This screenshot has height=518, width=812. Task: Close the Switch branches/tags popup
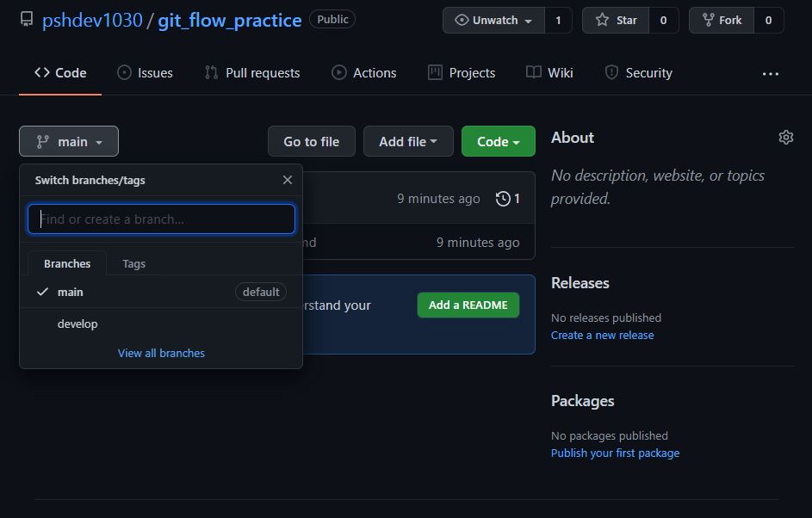point(288,180)
